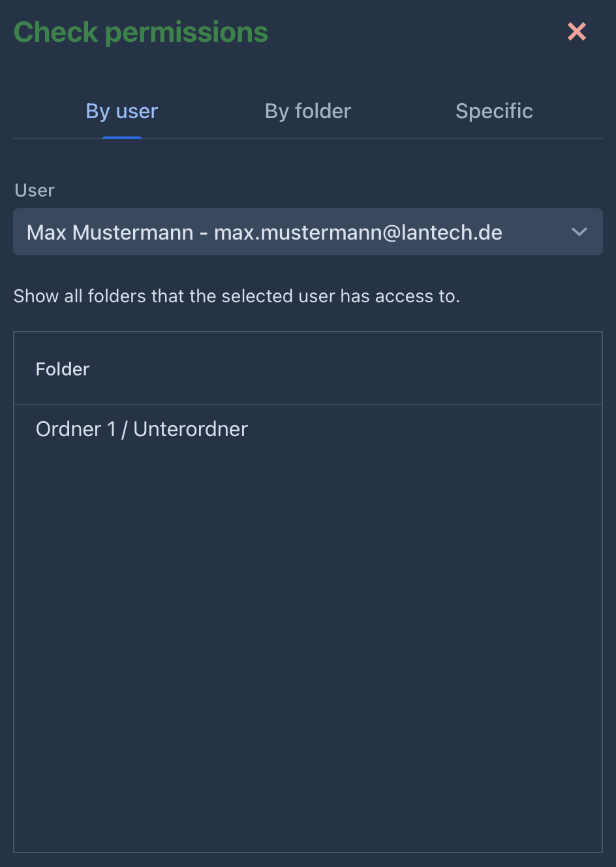Select the Ordner 1 / Unterordner row
Viewport: 616px width, 867px height.
point(307,429)
